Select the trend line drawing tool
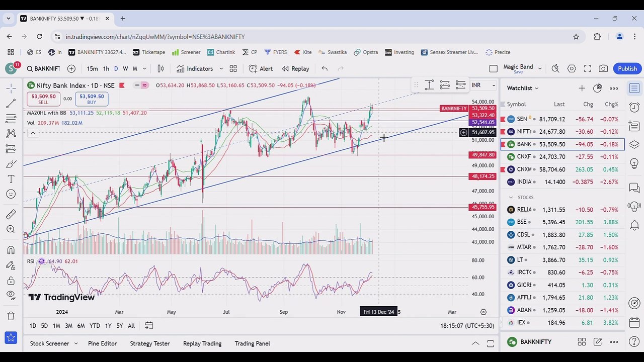Image resolution: width=644 pixels, height=362 pixels. point(11,104)
